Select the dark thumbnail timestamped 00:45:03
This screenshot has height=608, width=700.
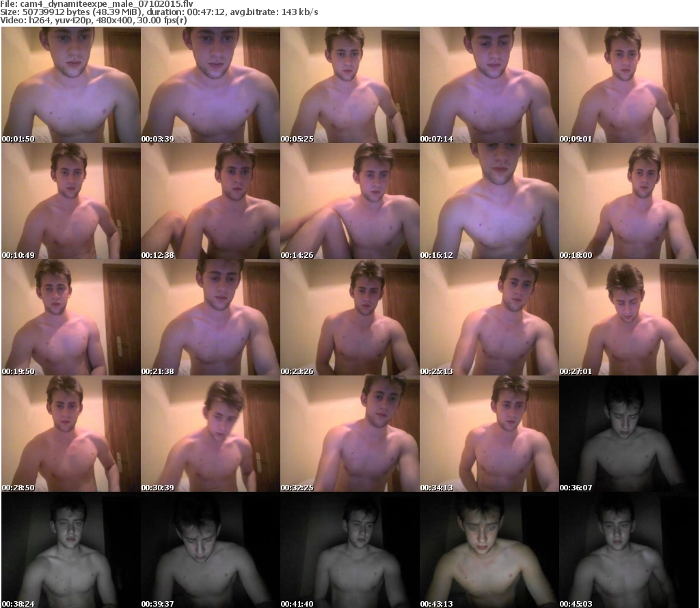[629, 550]
